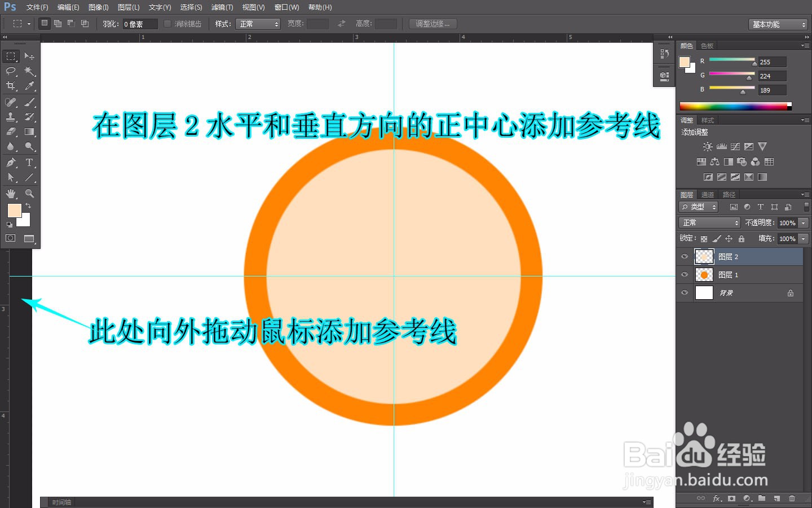Select the Crop tool
The width and height of the screenshot is (812, 508).
(x=11, y=86)
